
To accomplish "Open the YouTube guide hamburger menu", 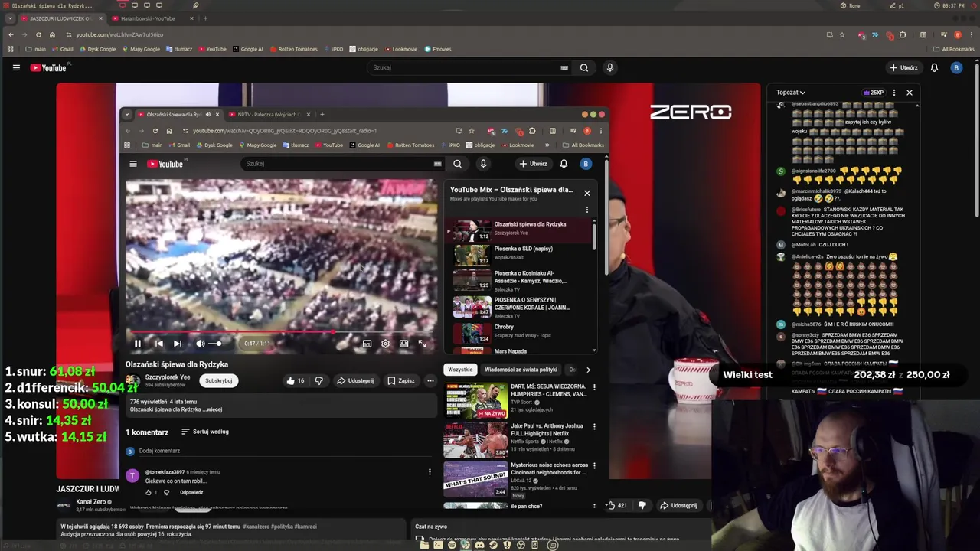I will [16, 67].
